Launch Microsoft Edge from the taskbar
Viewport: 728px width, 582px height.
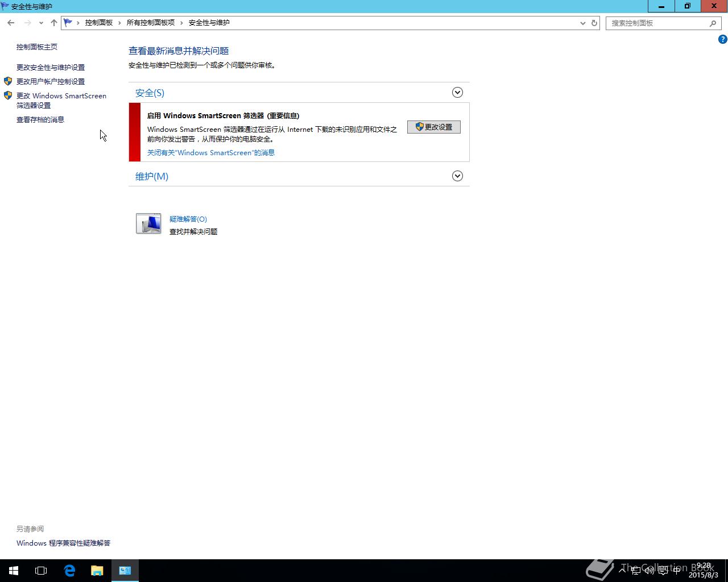click(69, 571)
